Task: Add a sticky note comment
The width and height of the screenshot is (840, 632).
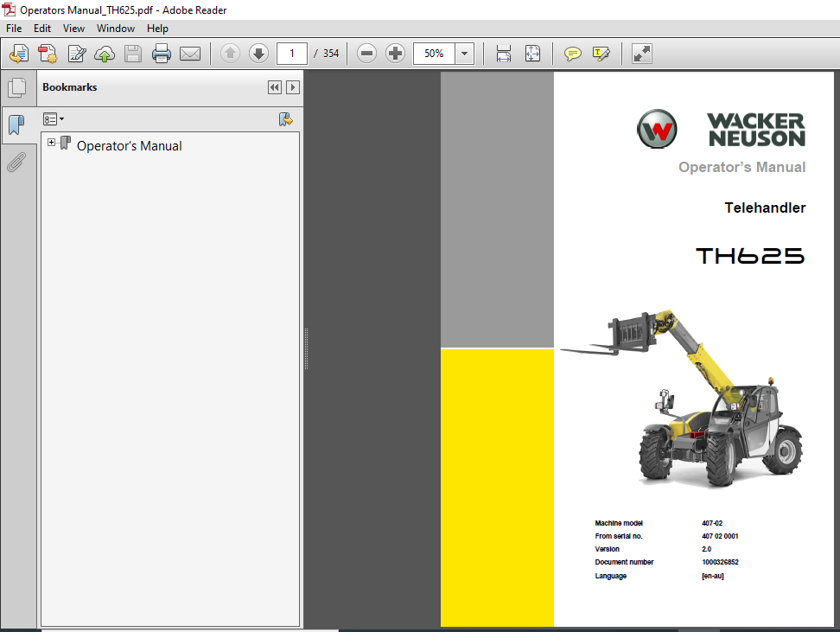Action: [x=573, y=54]
